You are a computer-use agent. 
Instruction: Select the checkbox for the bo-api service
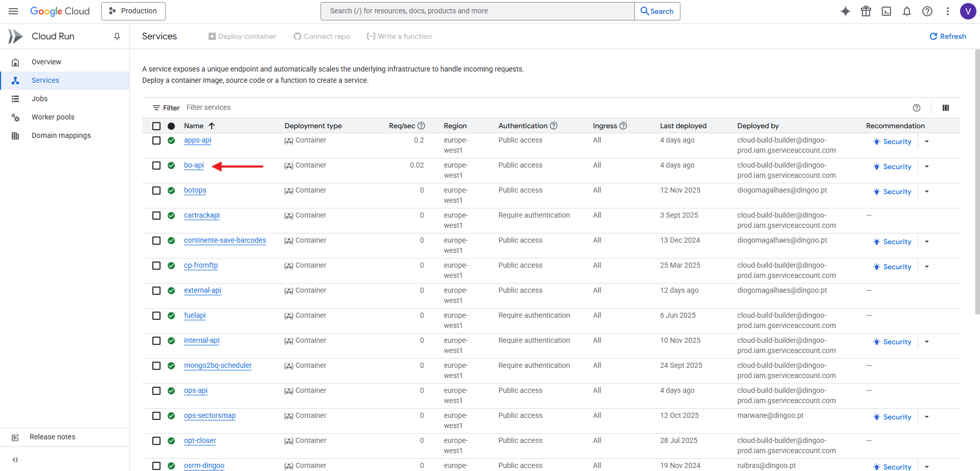tap(156, 166)
